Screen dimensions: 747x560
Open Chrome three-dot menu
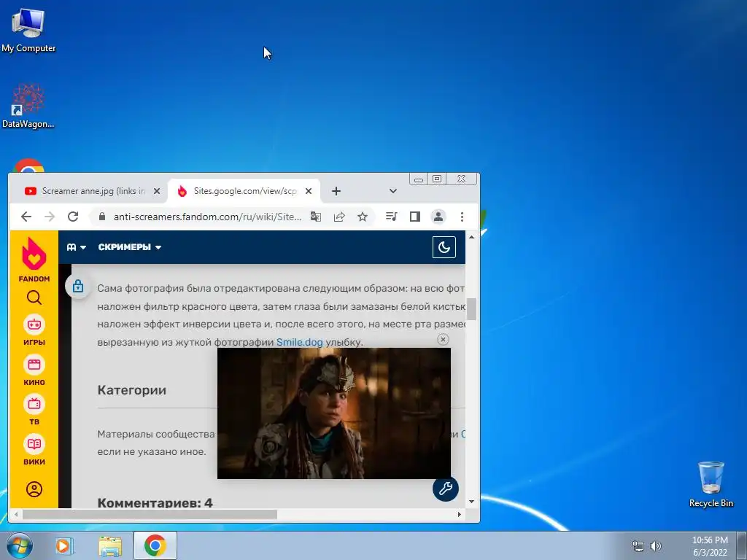(462, 217)
